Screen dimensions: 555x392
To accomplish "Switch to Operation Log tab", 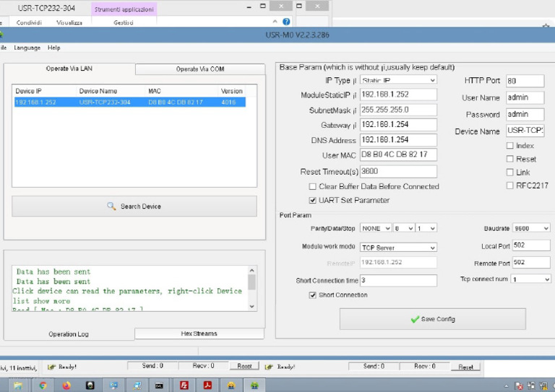I will tap(69, 334).
